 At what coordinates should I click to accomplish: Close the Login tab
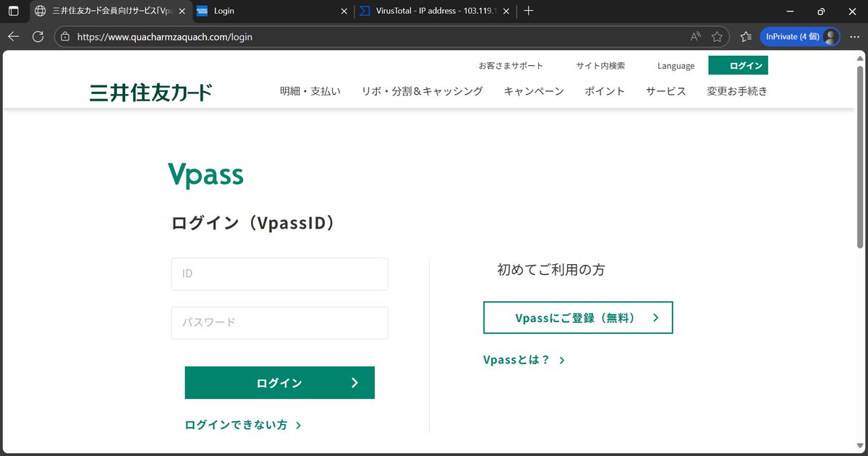pos(344,11)
